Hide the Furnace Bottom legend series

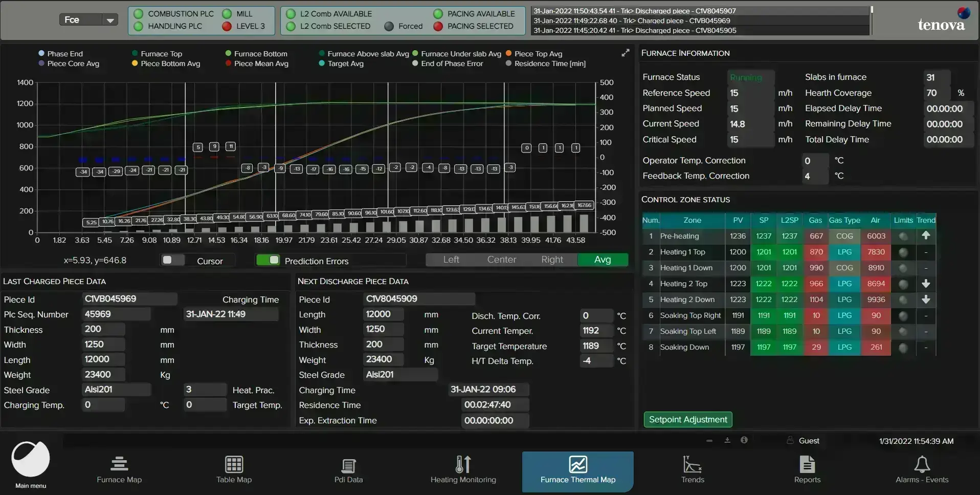click(x=256, y=54)
